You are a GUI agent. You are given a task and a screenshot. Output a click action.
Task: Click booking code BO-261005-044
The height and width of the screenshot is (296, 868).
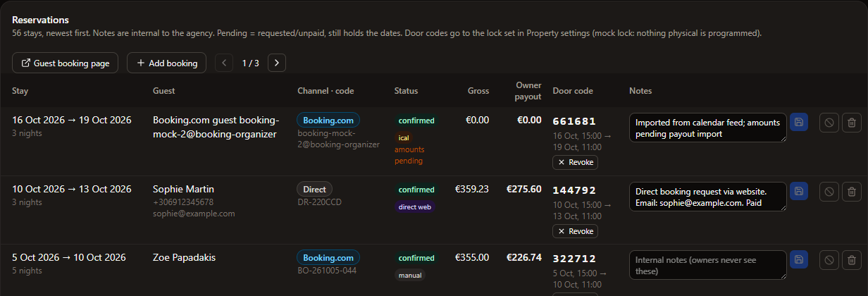[x=327, y=271]
